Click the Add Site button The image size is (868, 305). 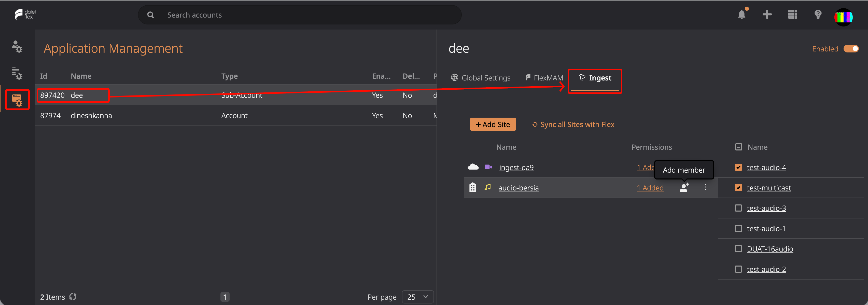pyautogui.click(x=493, y=124)
